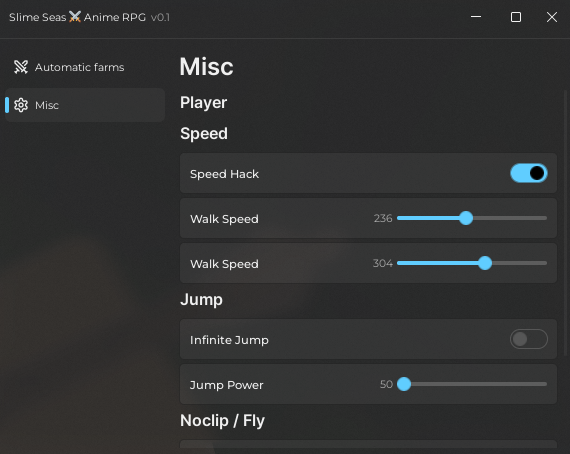Click the Speed Hack label

pos(224,174)
